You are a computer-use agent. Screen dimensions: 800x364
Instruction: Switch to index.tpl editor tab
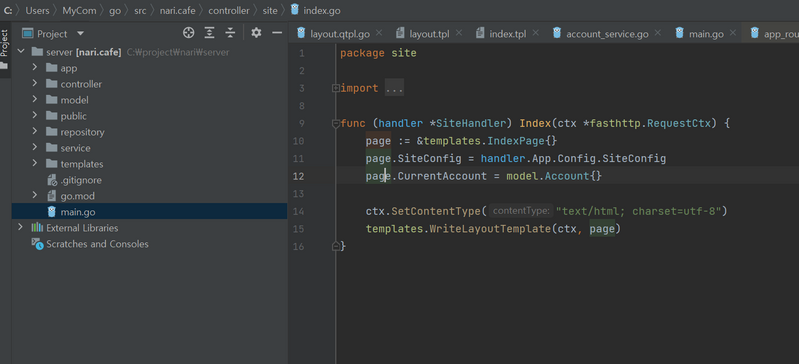tap(508, 34)
